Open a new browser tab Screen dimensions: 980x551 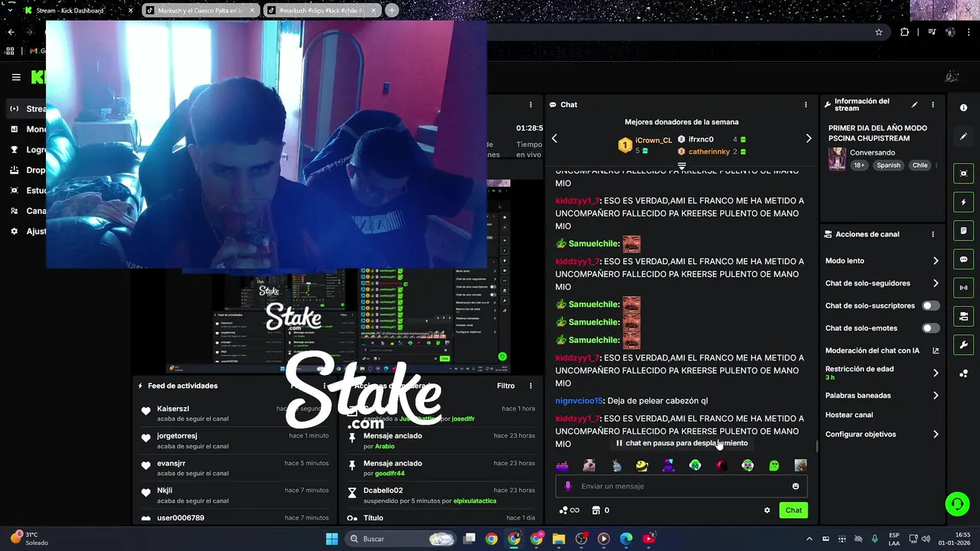[392, 11]
